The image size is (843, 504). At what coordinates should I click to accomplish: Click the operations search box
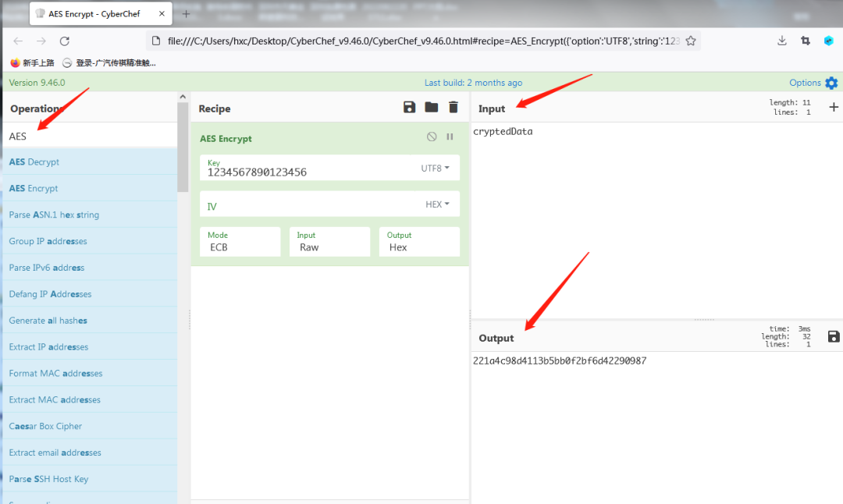point(90,136)
